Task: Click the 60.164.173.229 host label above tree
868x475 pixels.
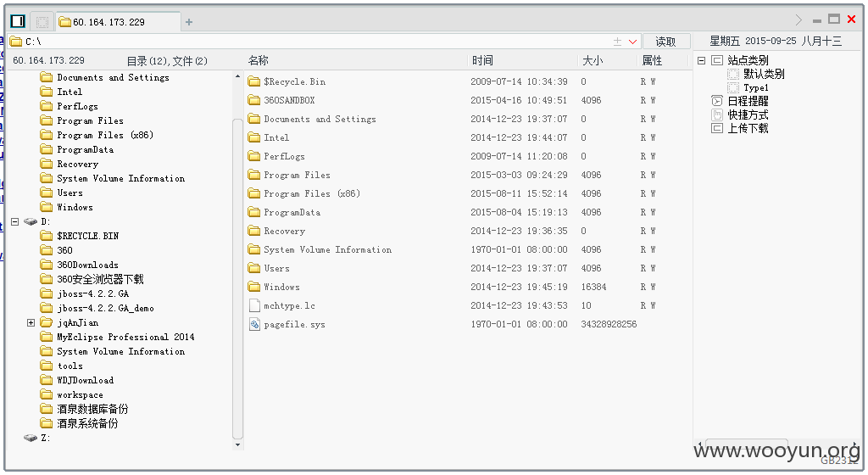Action: [x=48, y=60]
